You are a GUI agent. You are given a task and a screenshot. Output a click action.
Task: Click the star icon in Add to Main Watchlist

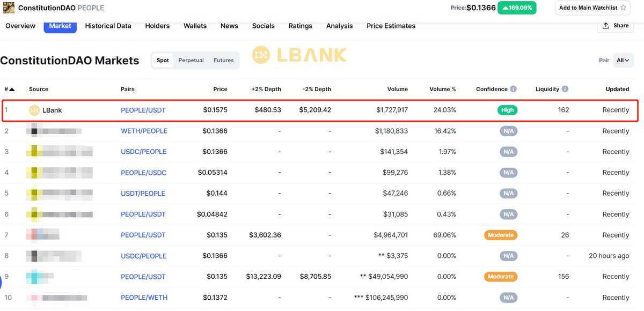[623, 8]
